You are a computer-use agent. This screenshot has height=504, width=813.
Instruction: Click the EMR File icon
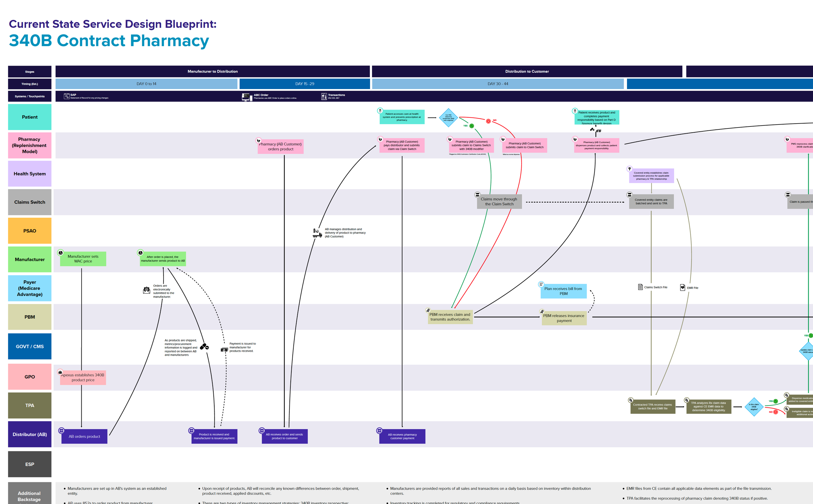[x=682, y=287]
